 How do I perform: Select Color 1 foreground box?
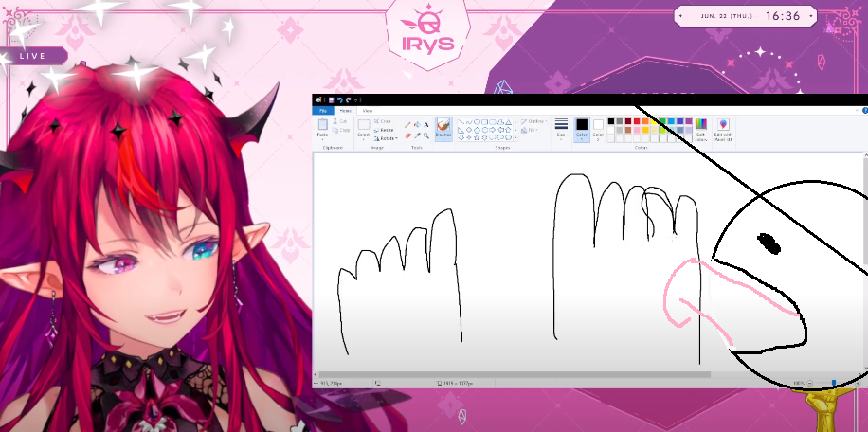[x=582, y=130]
